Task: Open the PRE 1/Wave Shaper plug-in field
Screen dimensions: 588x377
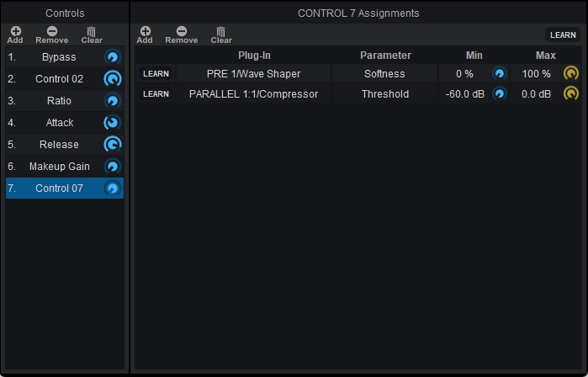Action: pyautogui.click(x=254, y=74)
